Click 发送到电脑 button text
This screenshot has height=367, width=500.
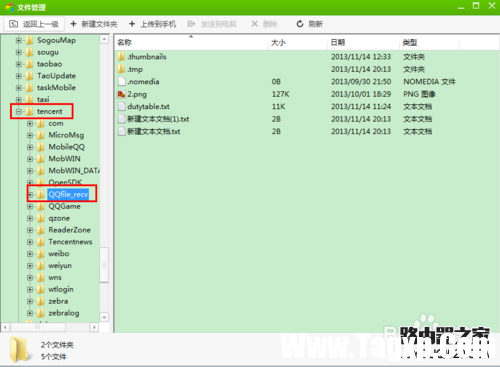218,24
